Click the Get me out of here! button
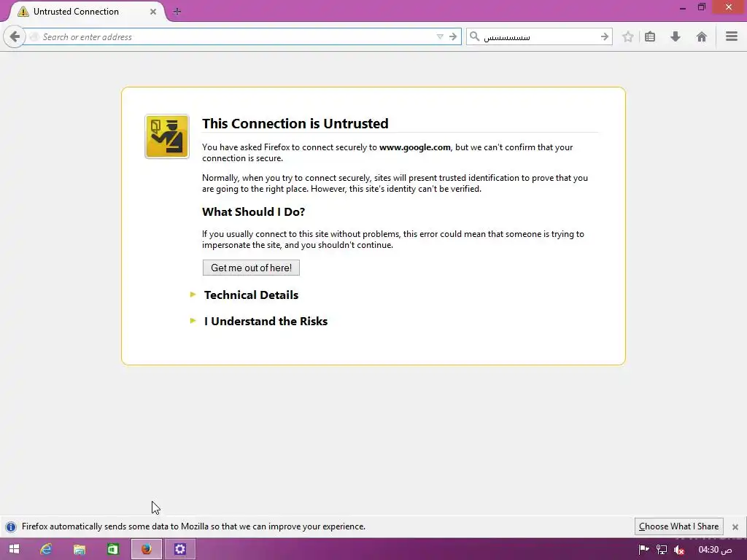This screenshot has height=560, width=747. pyautogui.click(x=251, y=268)
